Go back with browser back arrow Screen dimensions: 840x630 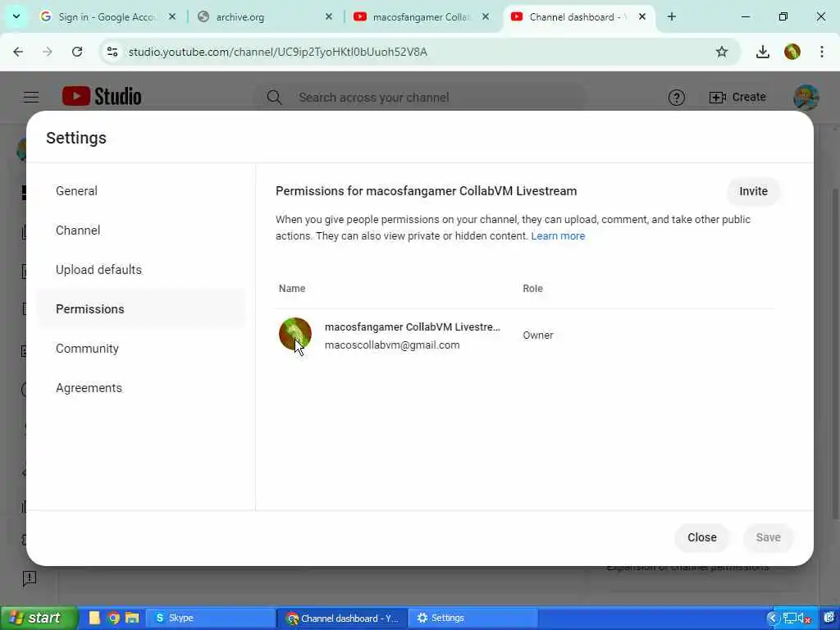pyautogui.click(x=18, y=52)
